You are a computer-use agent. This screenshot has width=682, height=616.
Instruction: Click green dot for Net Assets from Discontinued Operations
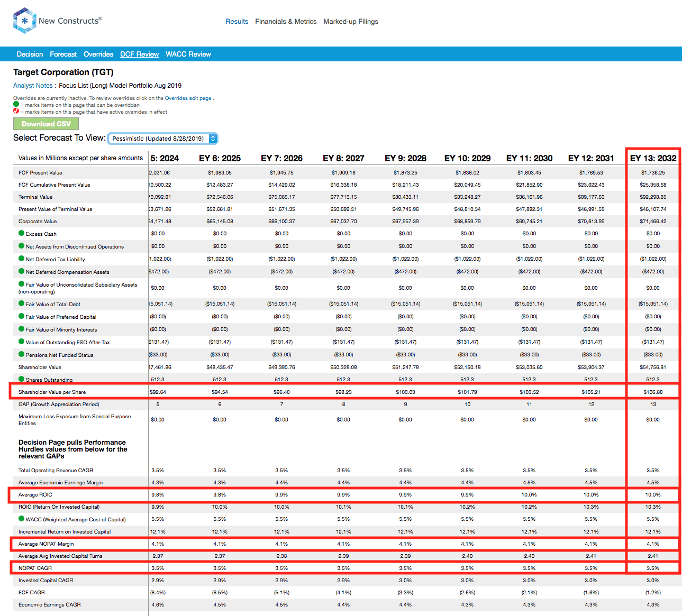[22, 246]
